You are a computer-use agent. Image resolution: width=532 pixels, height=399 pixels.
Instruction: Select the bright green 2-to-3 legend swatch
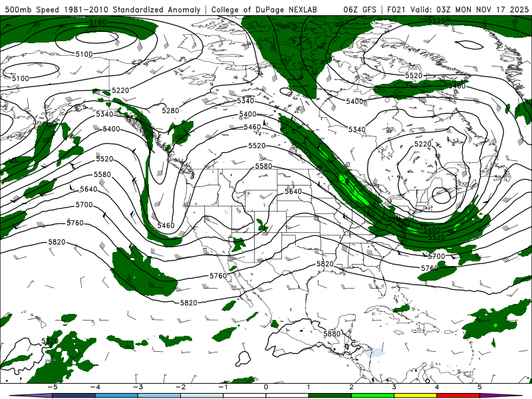(x=373, y=396)
